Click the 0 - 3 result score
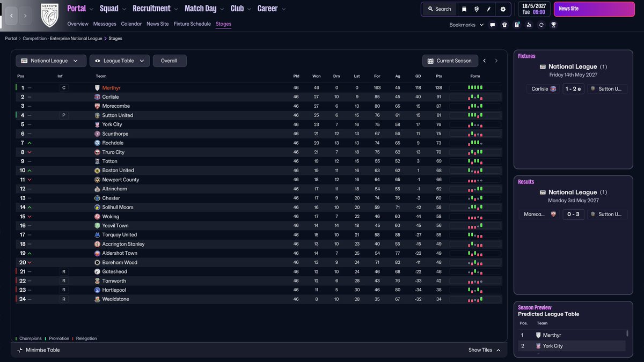The image size is (644, 362). 573,214
